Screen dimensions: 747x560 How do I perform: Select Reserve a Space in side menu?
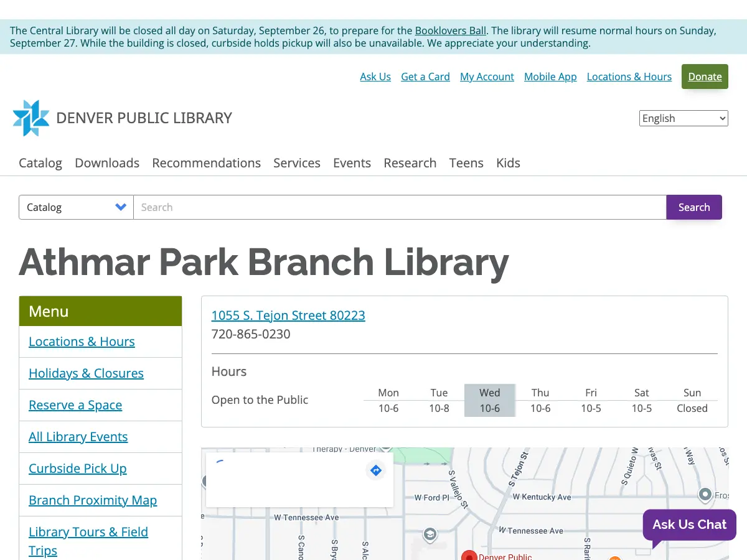coord(75,405)
